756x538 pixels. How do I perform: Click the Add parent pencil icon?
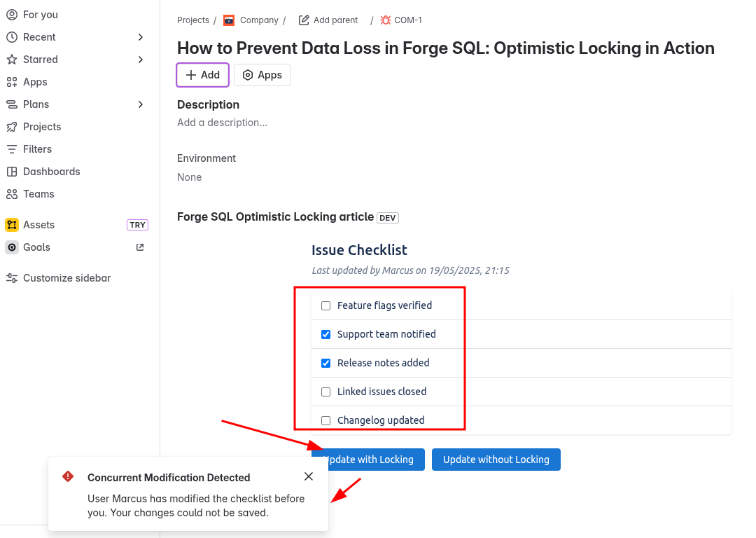click(x=304, y=20)
